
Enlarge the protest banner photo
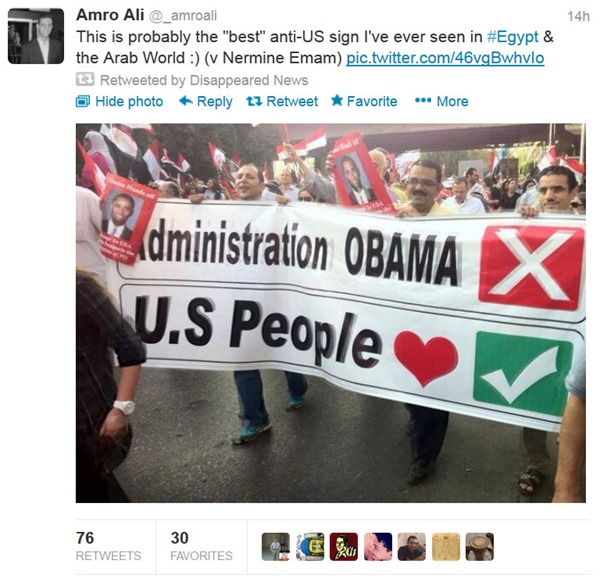331,313
